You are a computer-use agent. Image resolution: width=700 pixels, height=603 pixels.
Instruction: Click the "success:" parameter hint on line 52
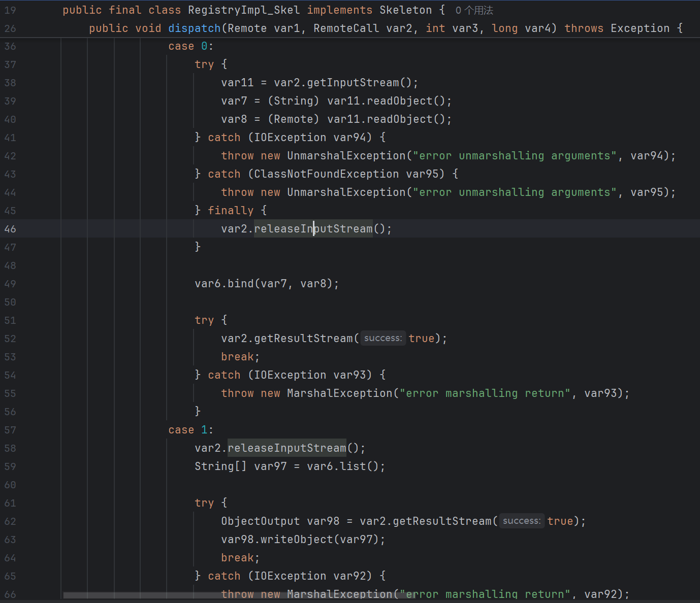(x=383, y=338)
